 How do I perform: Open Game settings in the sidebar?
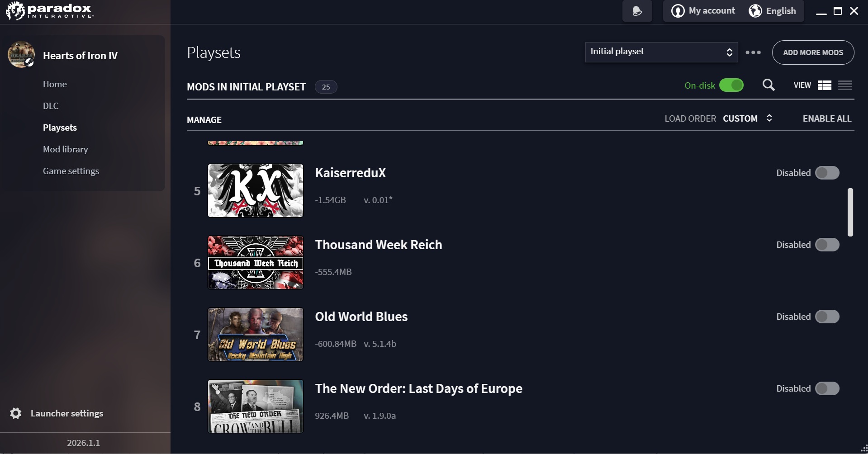71,171
